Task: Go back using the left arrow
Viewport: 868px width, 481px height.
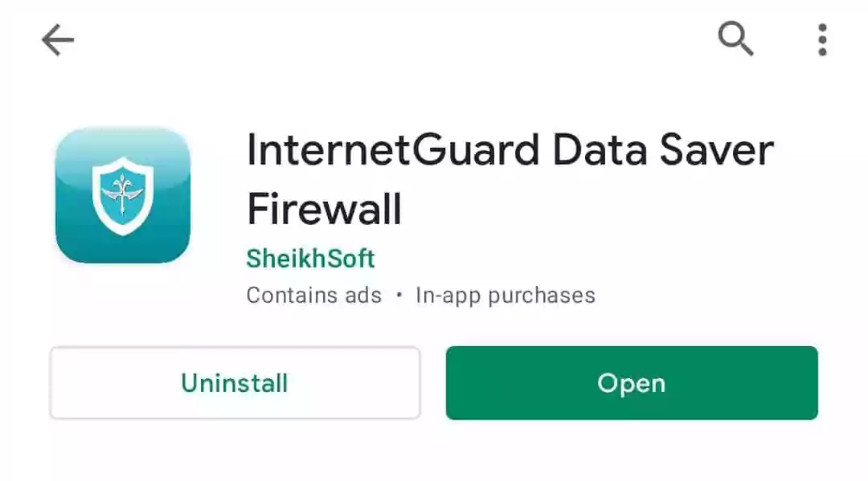Action: (x=58, y=40)
